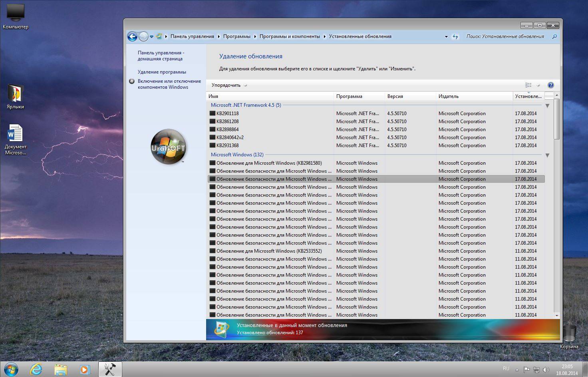The height and width of the screenshot is (377, 588).
Task: Open the Компьютер desktop icon
Action: (16, 17)
